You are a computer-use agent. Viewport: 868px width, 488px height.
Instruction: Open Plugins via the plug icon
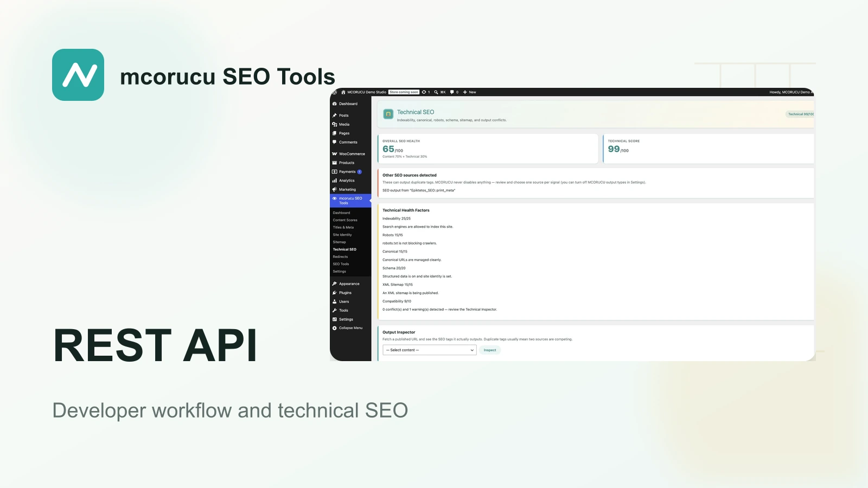(335, 293)
